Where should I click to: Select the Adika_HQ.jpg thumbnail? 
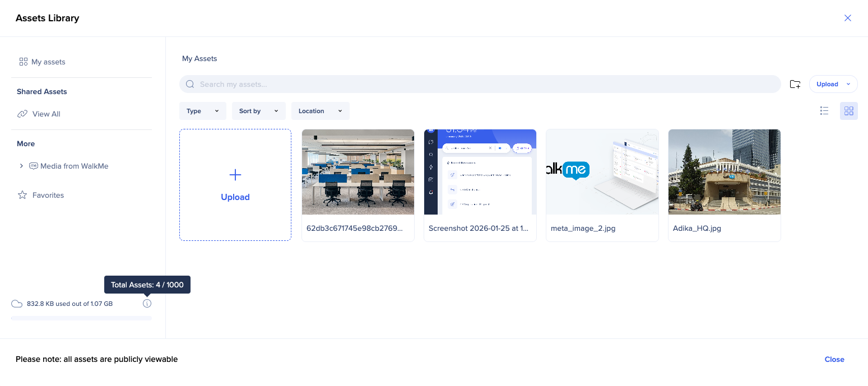click(x=724, y=172)
